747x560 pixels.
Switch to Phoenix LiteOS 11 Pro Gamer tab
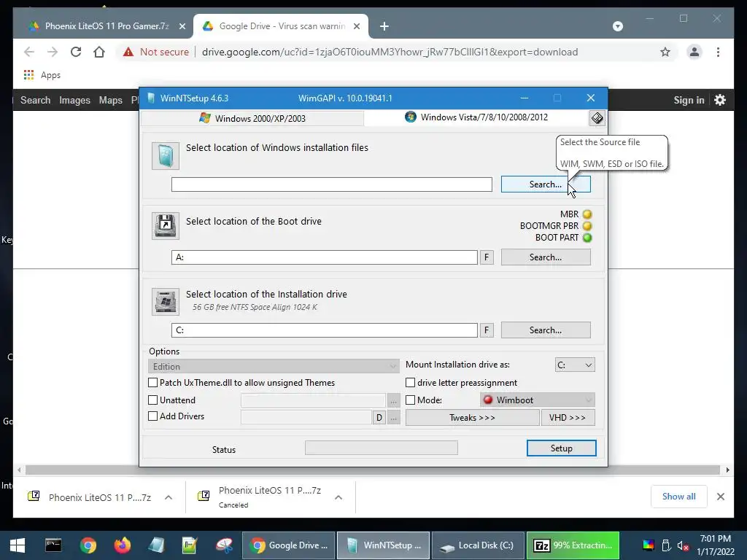pyautogui.click(x=107, y=26)
